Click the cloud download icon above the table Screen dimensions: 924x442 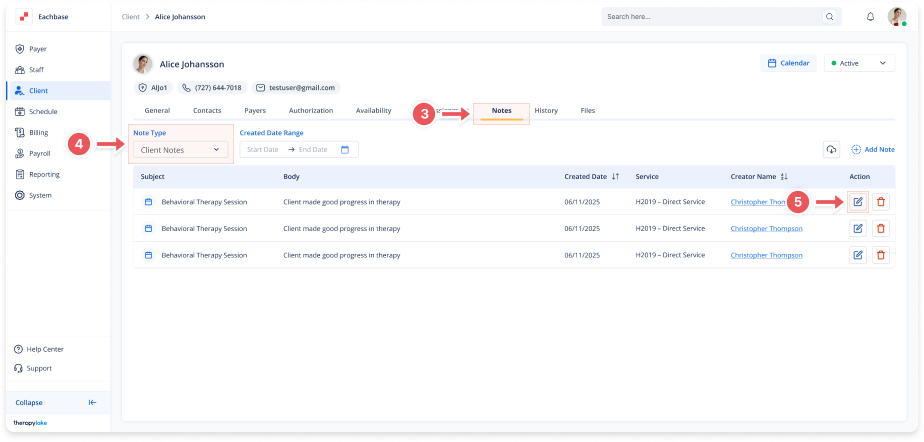831,149
